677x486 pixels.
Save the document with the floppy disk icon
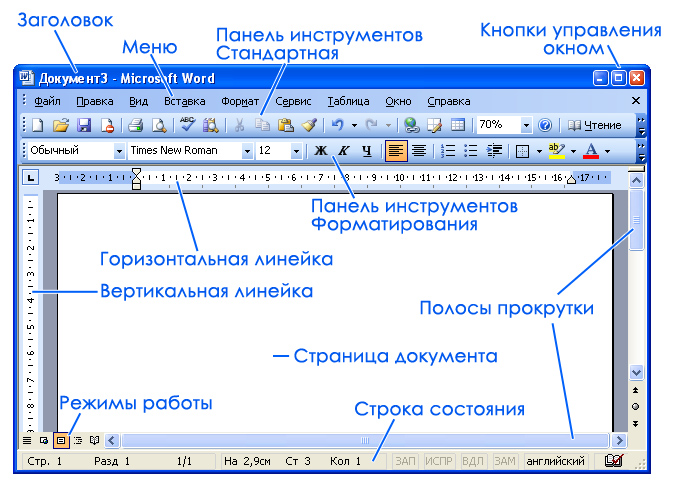(84, 126)
